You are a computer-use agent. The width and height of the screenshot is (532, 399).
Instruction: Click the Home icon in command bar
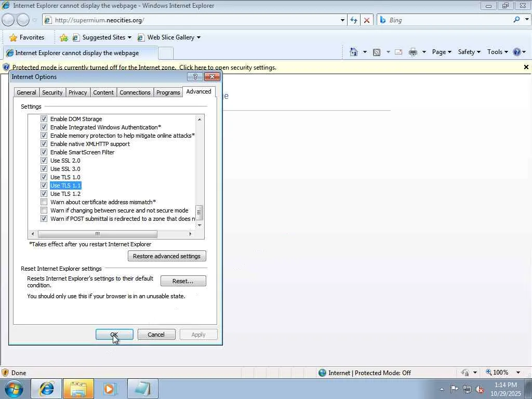pos(353,52)
